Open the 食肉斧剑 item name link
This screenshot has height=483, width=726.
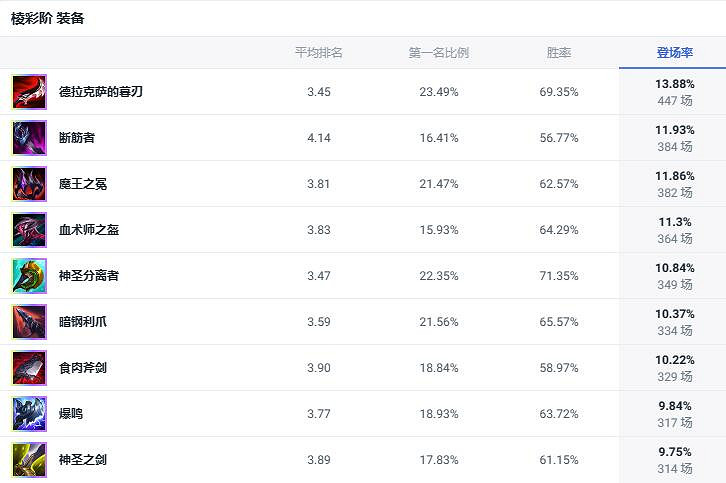coord(83,368)
